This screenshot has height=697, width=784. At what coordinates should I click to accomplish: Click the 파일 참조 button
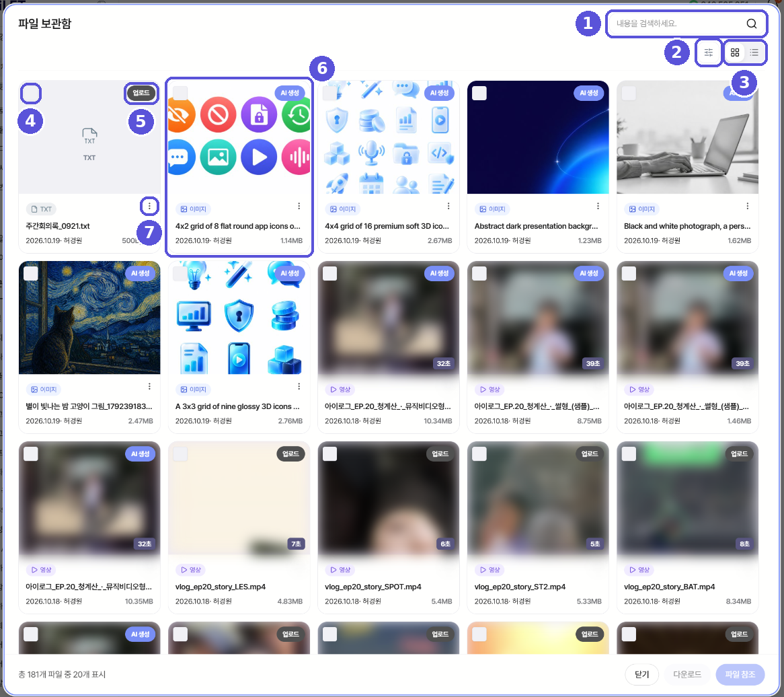(740, 675)
